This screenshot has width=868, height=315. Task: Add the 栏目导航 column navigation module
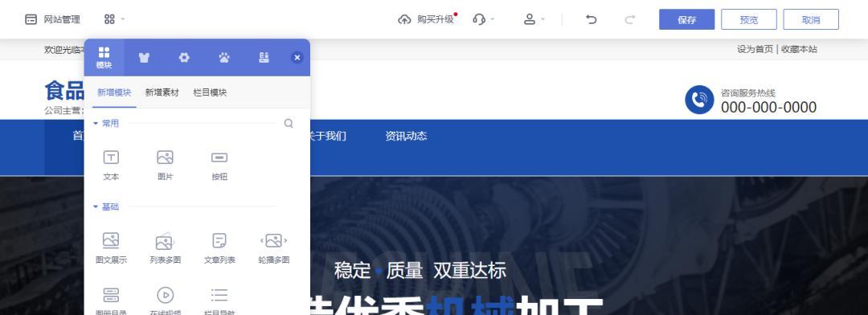(219, 301)
